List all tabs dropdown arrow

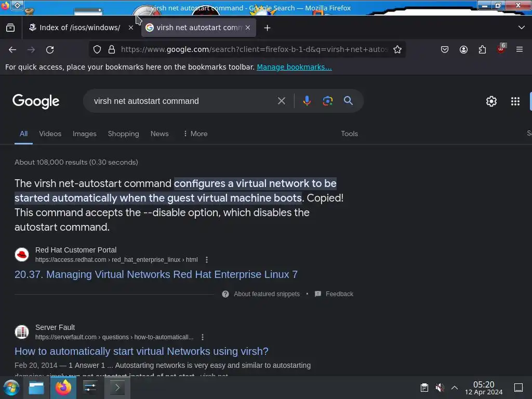522,28
